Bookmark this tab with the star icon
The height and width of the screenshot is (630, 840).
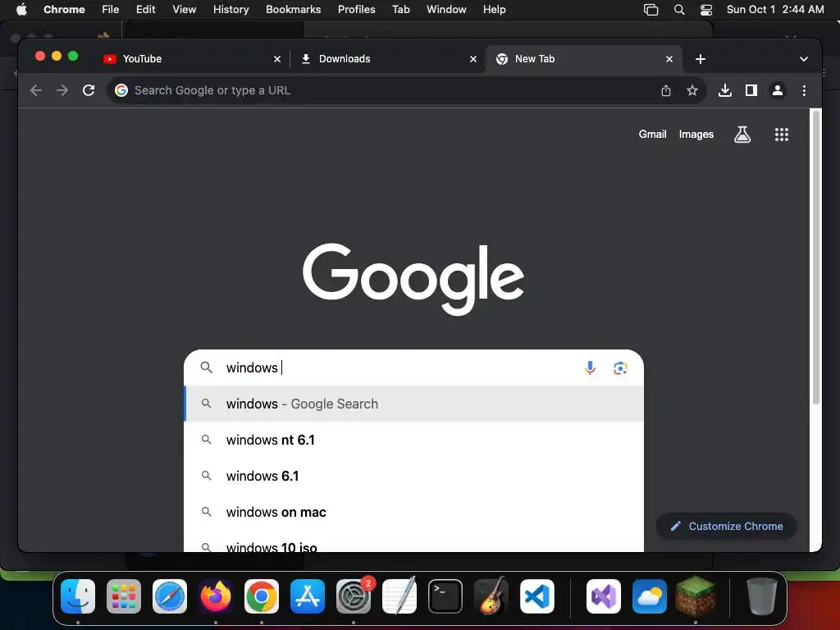[x=692, y=90]
